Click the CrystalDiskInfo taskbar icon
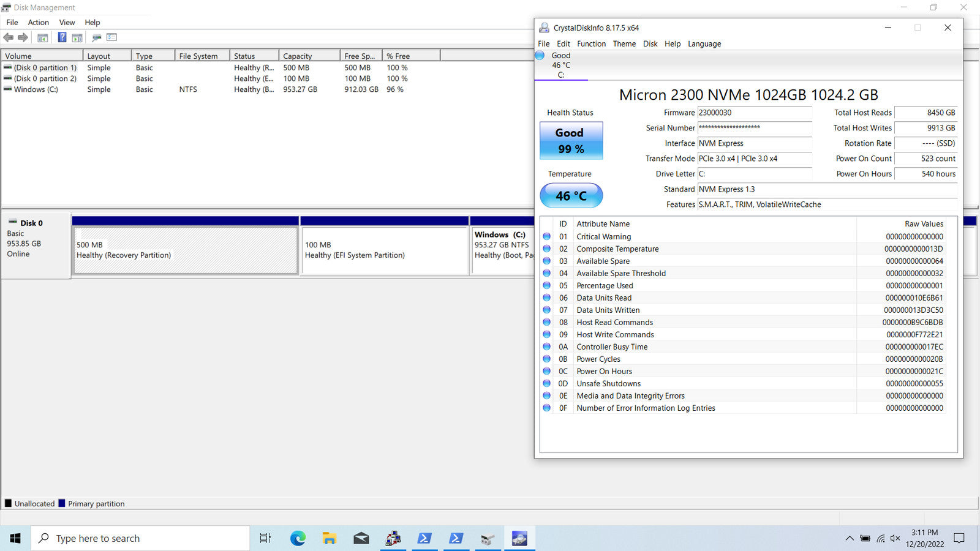 coord(519,538)
